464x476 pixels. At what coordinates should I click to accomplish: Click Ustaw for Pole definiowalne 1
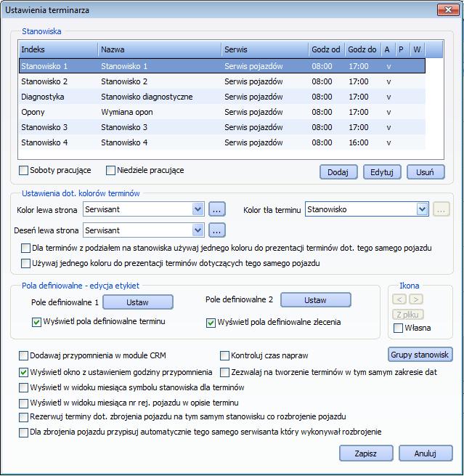coord(138,302)
